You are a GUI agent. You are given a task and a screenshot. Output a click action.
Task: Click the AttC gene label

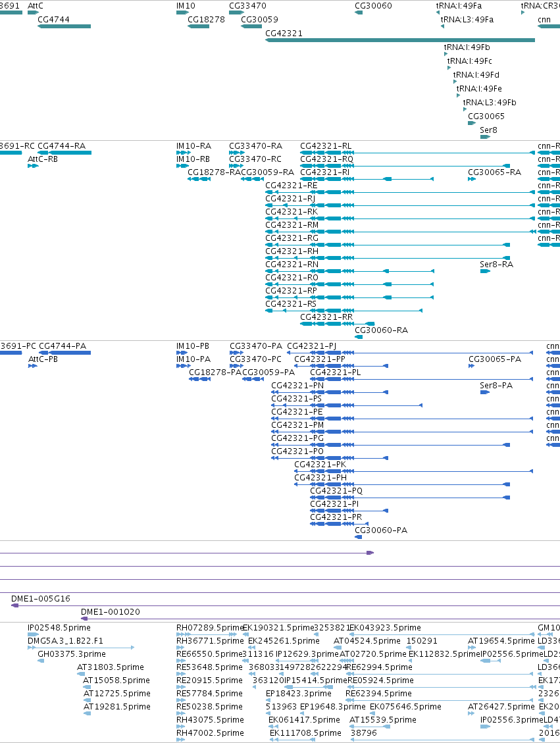[35, 6]
